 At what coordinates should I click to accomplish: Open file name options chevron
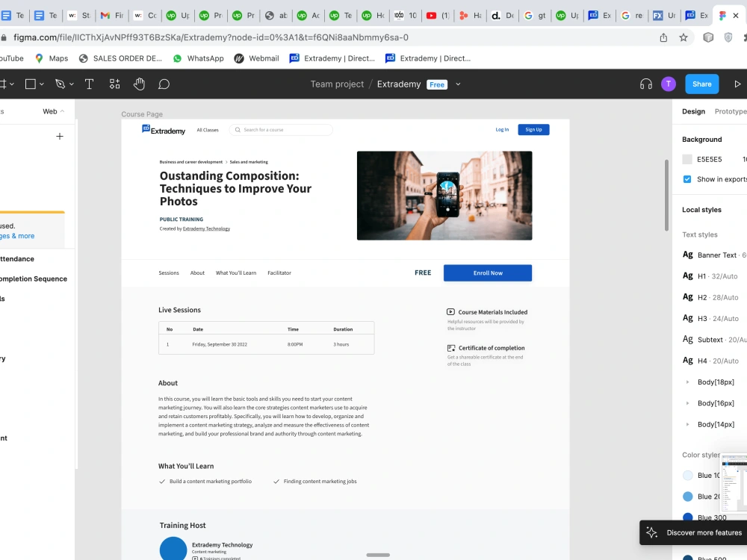coord(458,84)
